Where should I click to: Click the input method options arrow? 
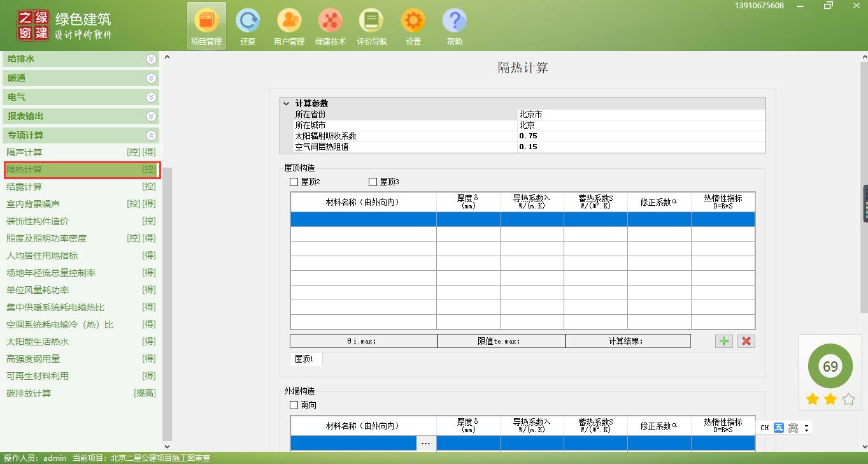[x=807, y=428]
